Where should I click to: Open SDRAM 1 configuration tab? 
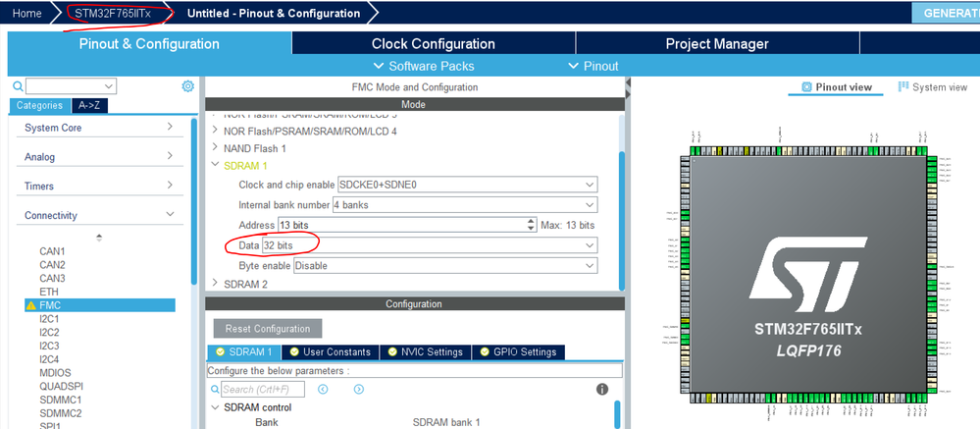[x=243, y=351]
